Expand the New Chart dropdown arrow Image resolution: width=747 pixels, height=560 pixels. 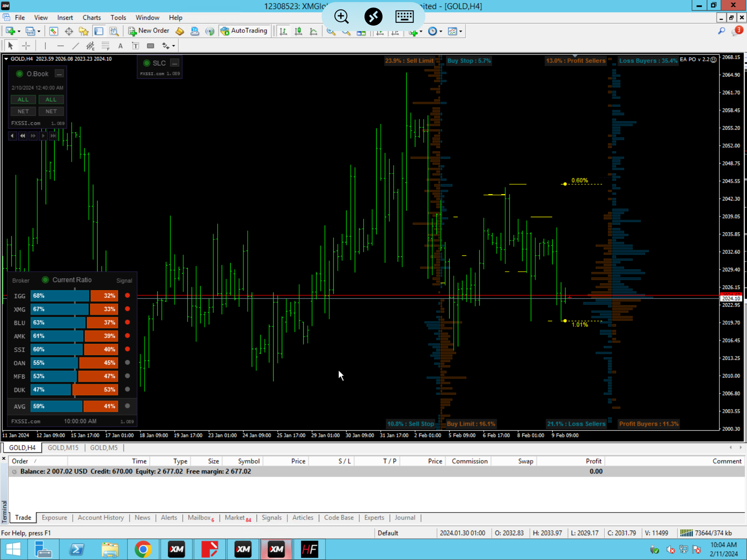pyautogui.click(x=19, y=31)
